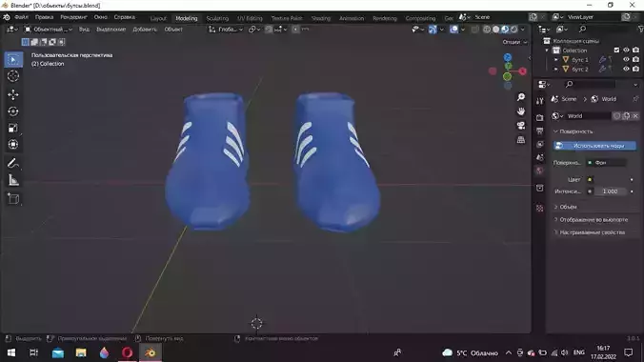Open the View Layer properties tab
Viewport: 644px width, 362px height.
click(x=539, y=144)
